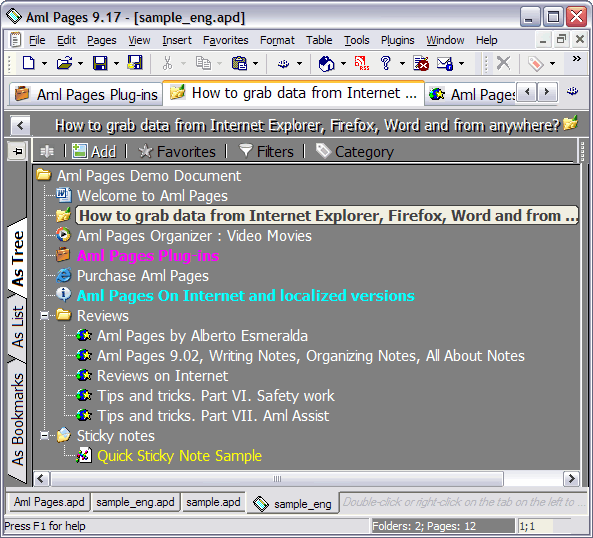Click the Save All toolbar icon

135,63
